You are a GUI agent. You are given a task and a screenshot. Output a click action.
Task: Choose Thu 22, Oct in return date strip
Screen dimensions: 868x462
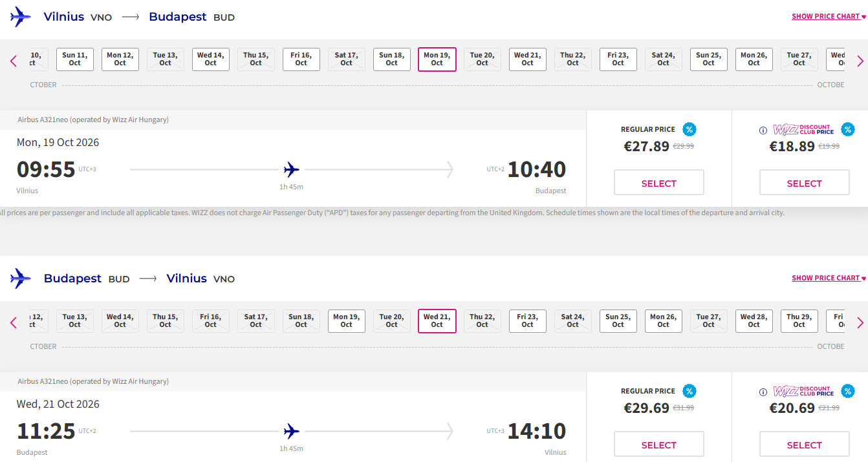(x=482, y=321)
